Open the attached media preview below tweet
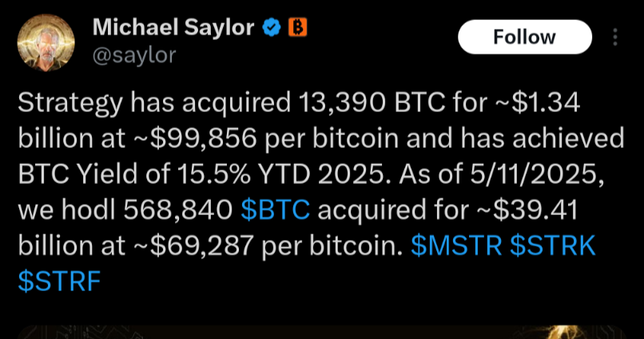The image size is (644, 339). 322,332
